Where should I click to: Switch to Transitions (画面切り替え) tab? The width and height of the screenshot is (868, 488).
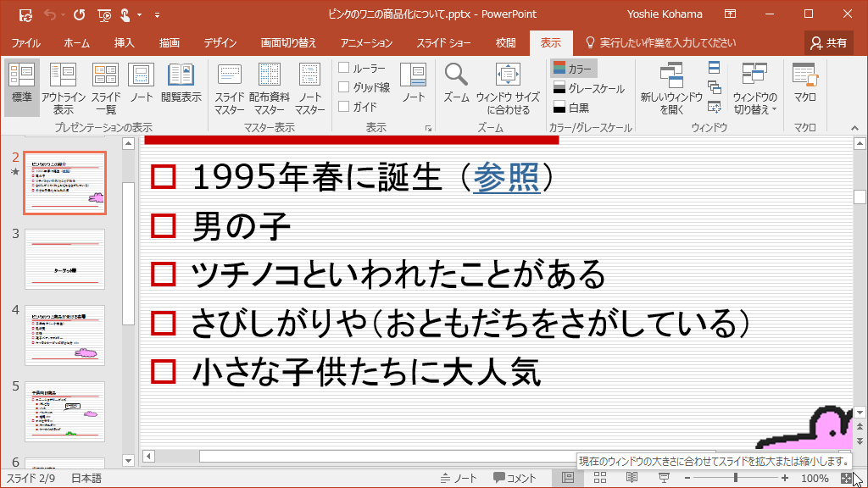(288, 43)
